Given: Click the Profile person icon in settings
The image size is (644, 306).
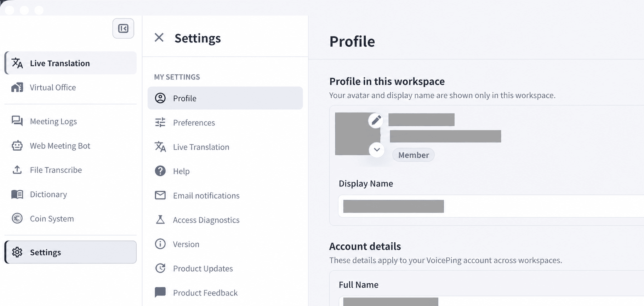Looking at the screenshot, I should tap(160, 98).
